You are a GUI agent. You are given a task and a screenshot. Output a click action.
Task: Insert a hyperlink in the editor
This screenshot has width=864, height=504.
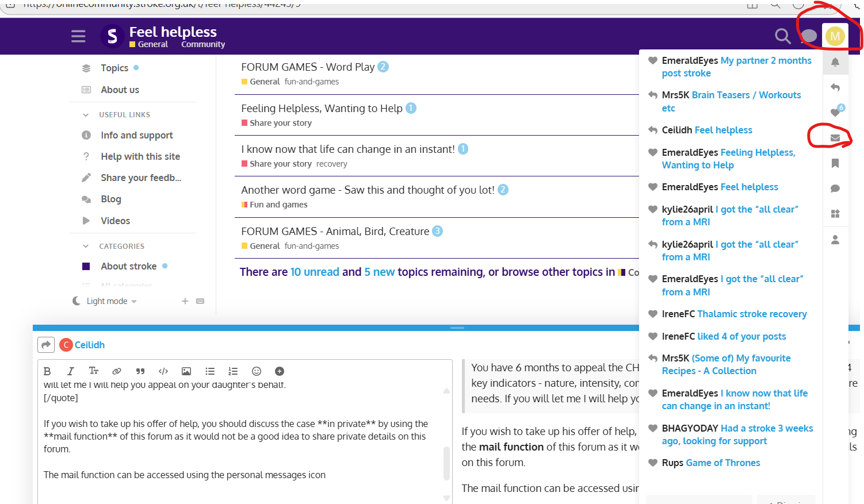click(x=117, y=371)
